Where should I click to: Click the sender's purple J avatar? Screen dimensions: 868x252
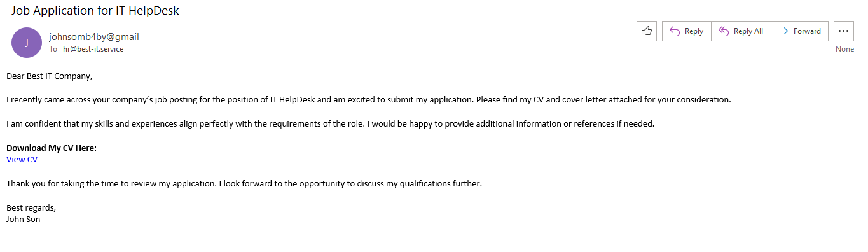(x=27, y=43)
